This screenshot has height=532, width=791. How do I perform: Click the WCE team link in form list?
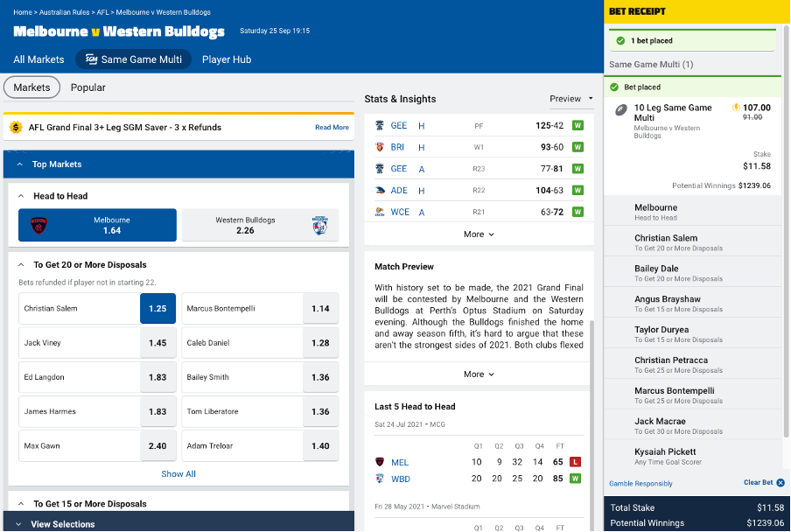click(x=400, y=213)
